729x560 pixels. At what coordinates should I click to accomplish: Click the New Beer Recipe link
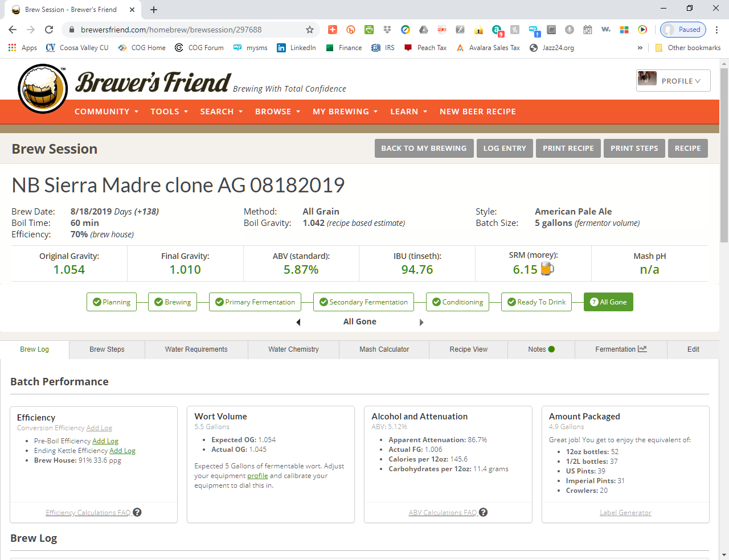478,112
